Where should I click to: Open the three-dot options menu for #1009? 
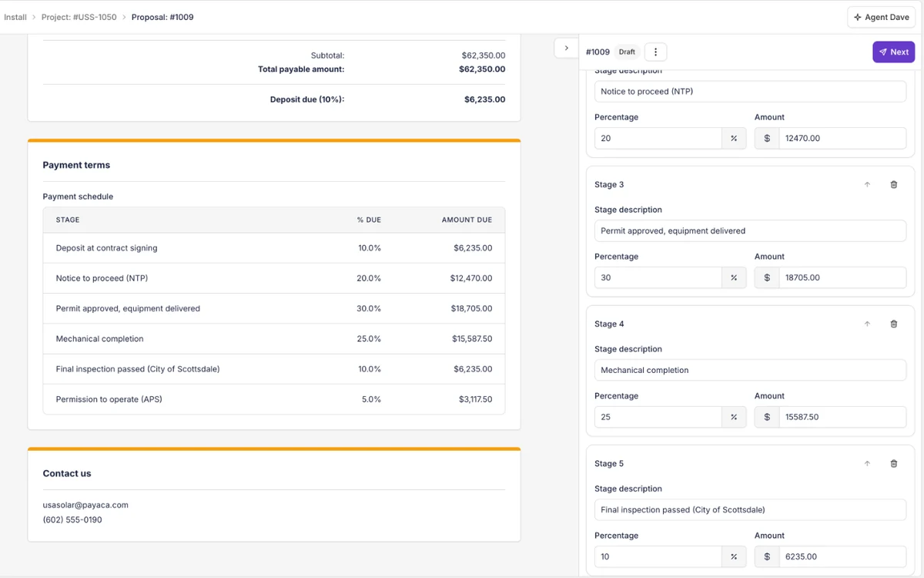[x=655, y=52]
